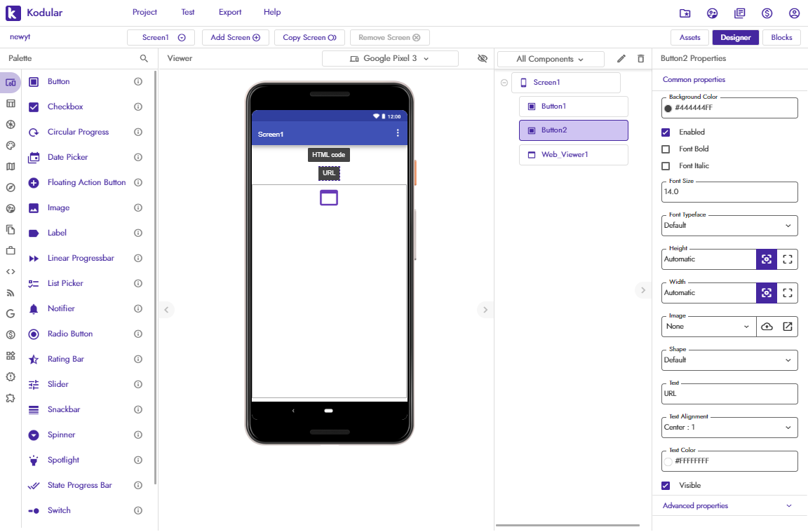Viewport: 808px width, 532px height.
Task: Open the Font Typeface dropdown
Action: [x=729, y=226]
